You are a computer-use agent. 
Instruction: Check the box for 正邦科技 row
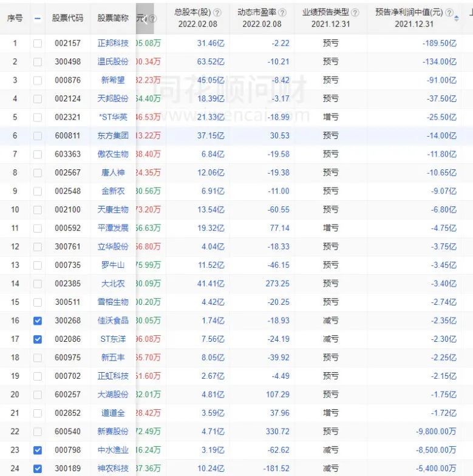(38, 44)
